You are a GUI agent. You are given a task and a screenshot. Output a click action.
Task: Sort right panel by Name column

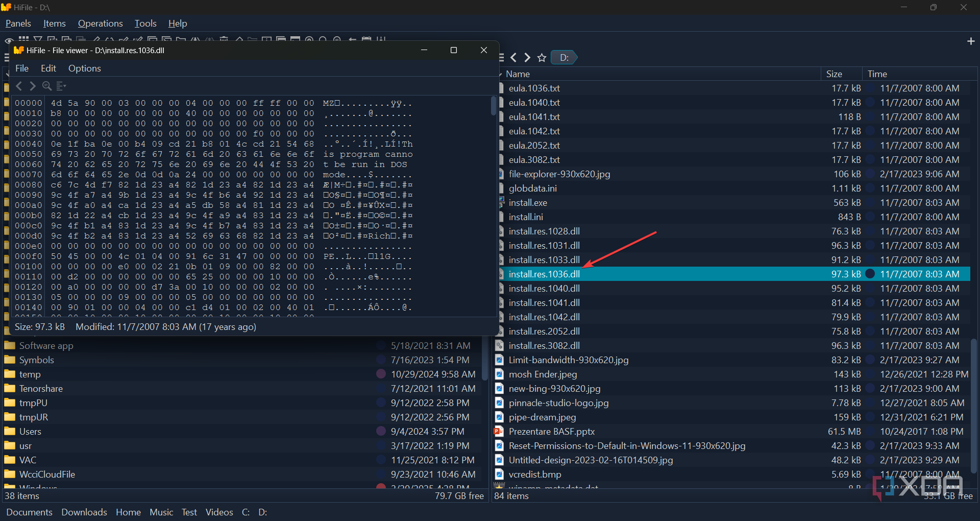(661, 74)
